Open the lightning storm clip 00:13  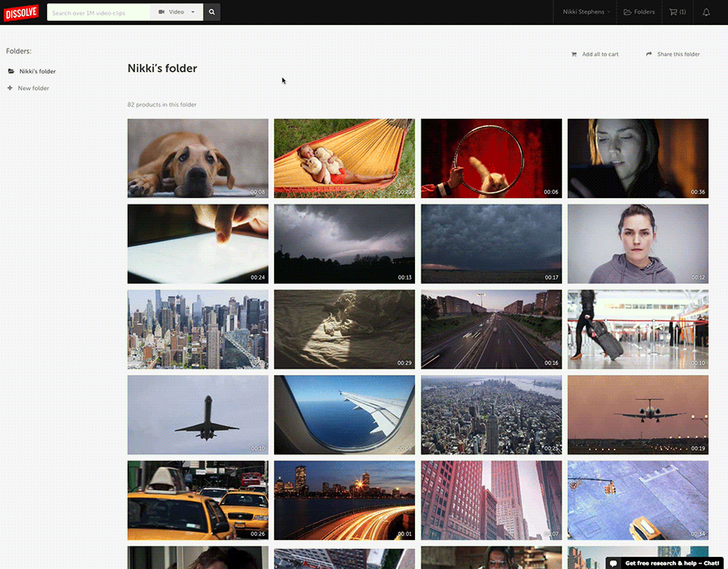[345, 244]
